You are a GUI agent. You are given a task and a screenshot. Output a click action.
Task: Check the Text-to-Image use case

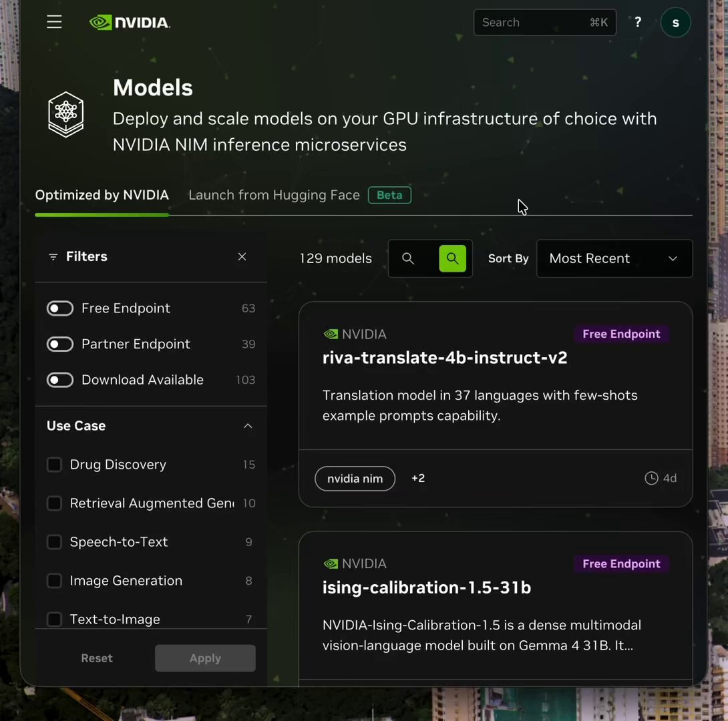pos(54,619)
